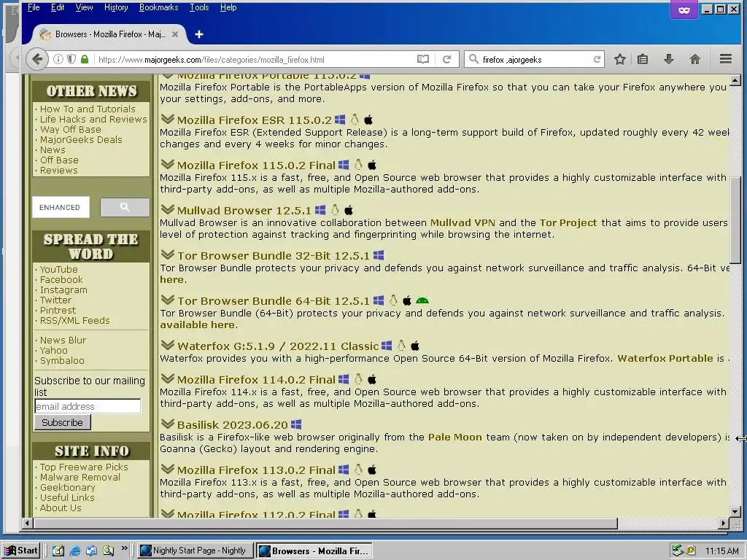
Task: Click Internet Explorer quick launch icon
Action: tap(75, 551)
